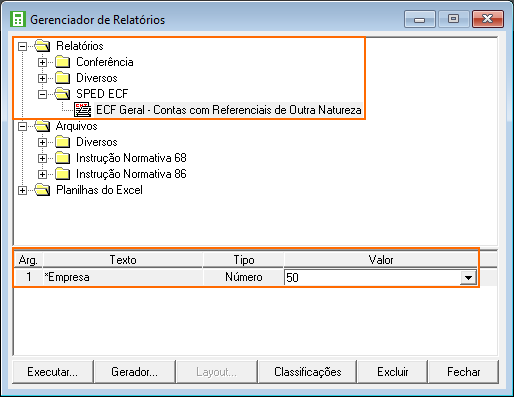Screen dimensions: 514x397
Task: Click argument number 1 cell
Action: coord(28,277)
